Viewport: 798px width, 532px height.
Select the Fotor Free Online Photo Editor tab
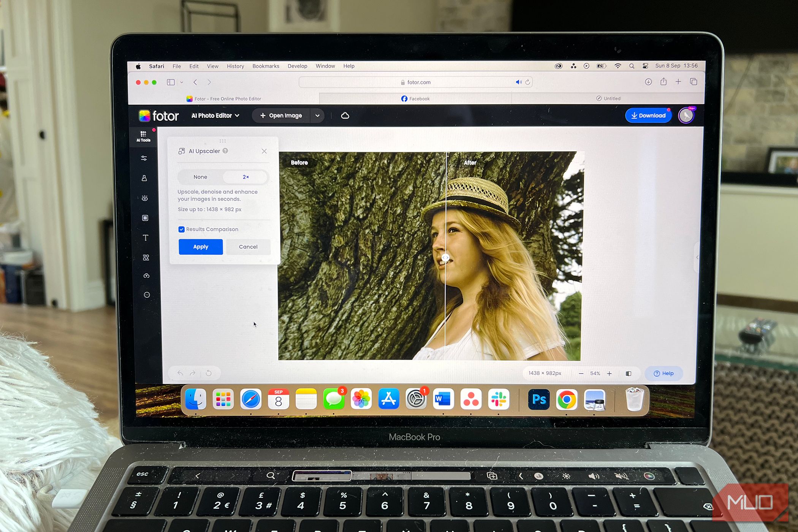click(x=224, y=99)
